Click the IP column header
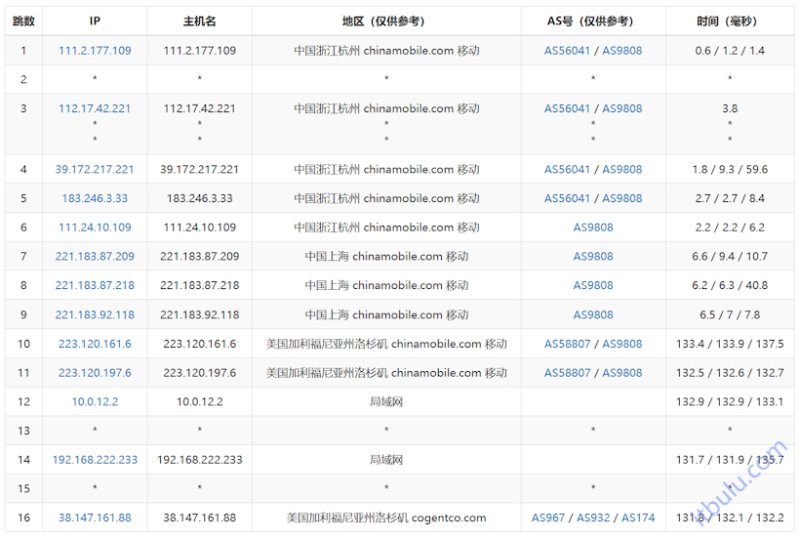This screenshot has height=539, width=800. [95, 21]
